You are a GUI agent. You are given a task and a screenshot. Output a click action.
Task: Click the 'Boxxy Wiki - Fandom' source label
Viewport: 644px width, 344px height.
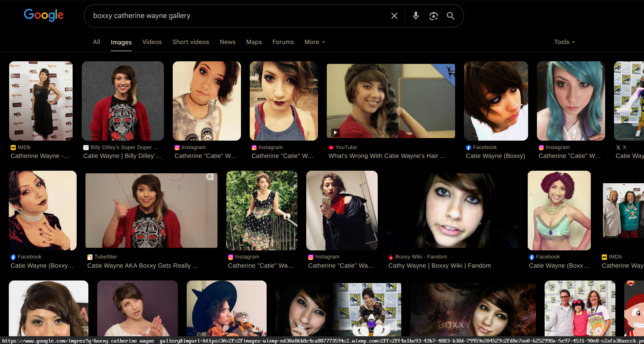[x=421, y=257]
